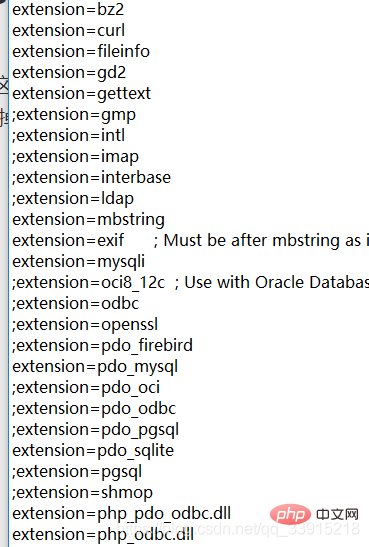The image size is (369, 547).
Task: Click the extension=pdo_sqlite line
Action: point(93,450)
